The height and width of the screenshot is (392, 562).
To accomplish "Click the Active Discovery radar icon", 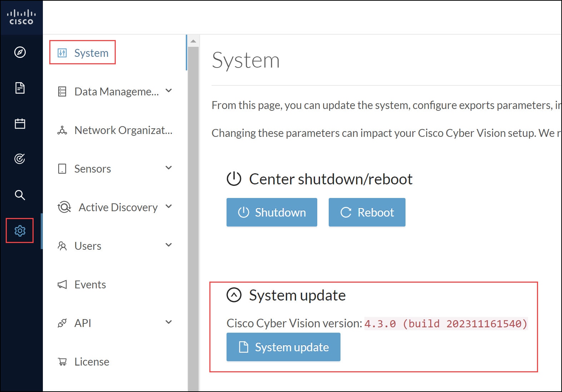I will click(64, 207).
